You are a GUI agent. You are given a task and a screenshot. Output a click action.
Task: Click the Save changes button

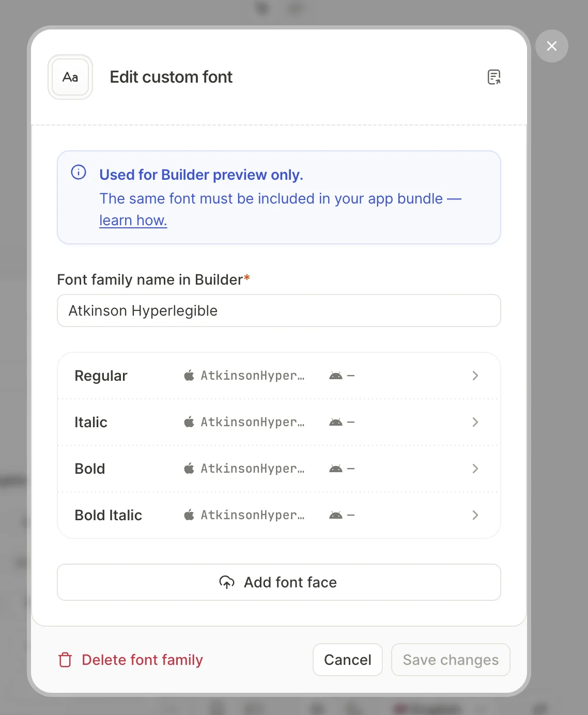pyautogui.click(x=451, y=660)
